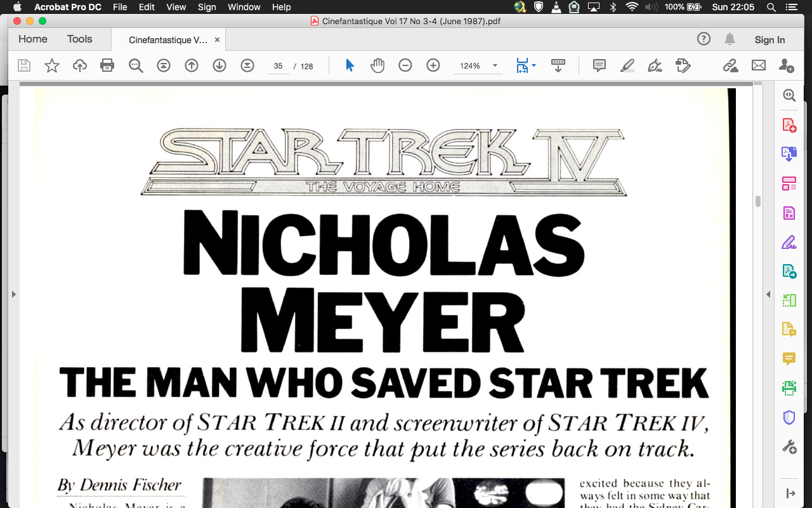
Task: Select the Cinefantastique document tab
Action: 168,39
